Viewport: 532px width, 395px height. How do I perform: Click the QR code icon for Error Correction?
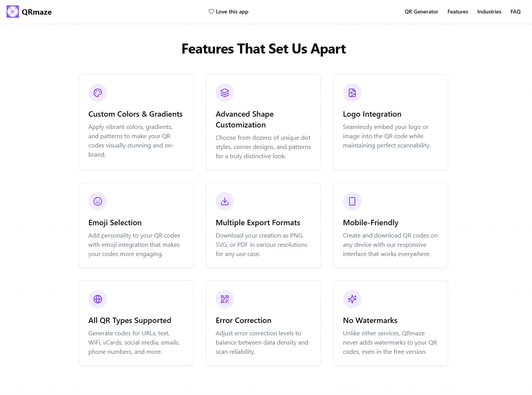point(225,299)
